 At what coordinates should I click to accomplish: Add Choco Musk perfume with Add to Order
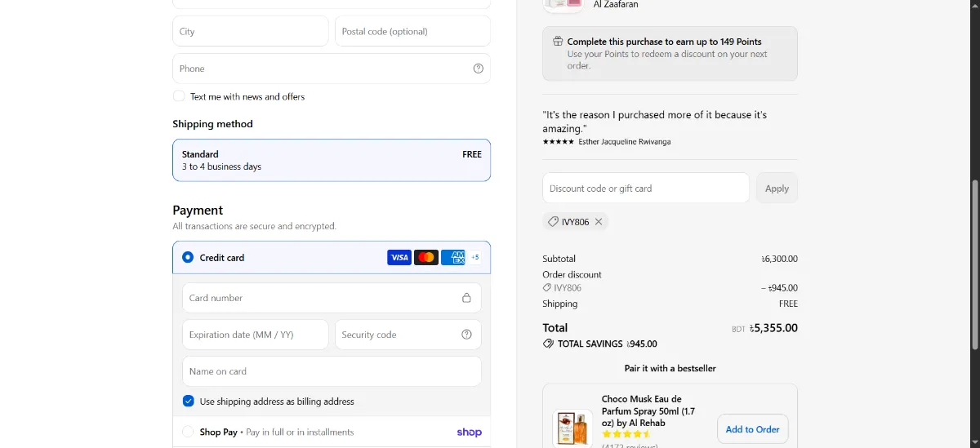[x=753, y=429]
